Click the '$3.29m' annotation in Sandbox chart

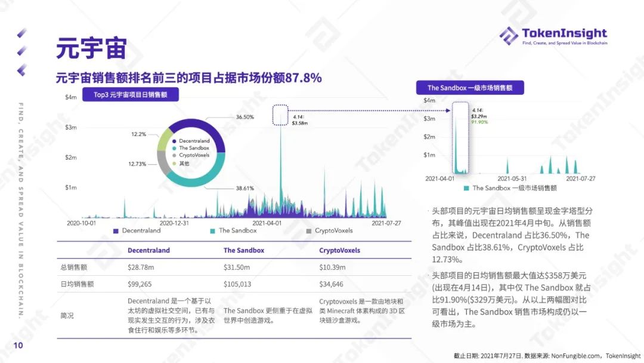coord(479,116)
